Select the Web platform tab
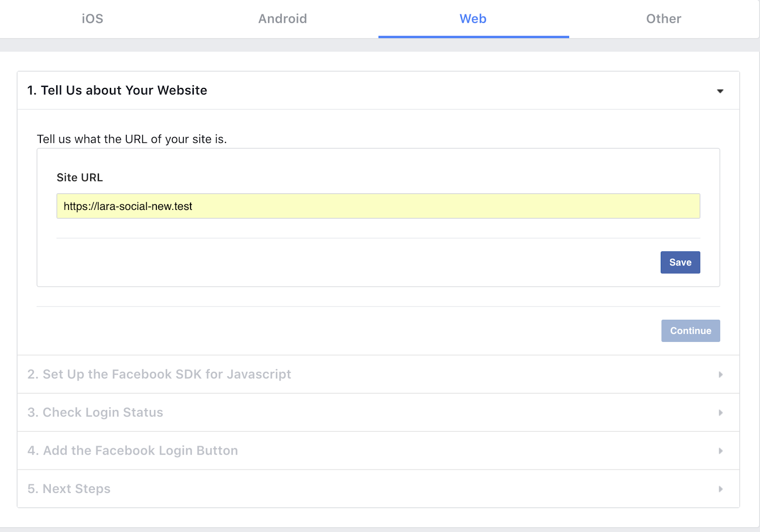 point(473,19)
